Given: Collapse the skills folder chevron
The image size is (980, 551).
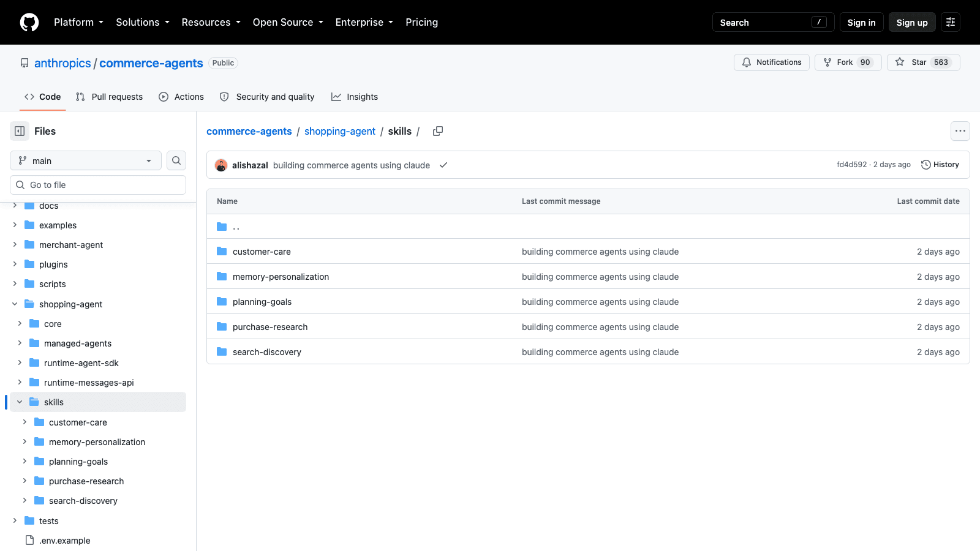Looking at the screenshot, I should click(20, 402).
